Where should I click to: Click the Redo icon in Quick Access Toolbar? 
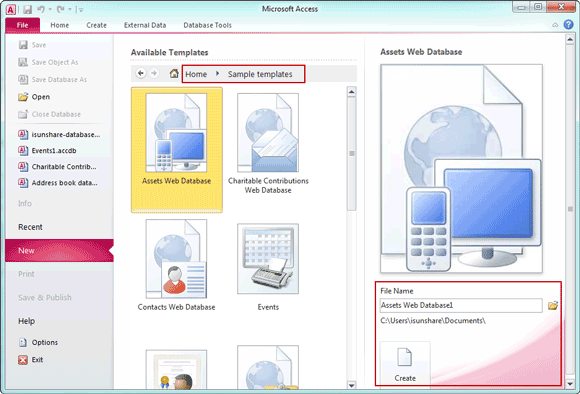(61, 9)
